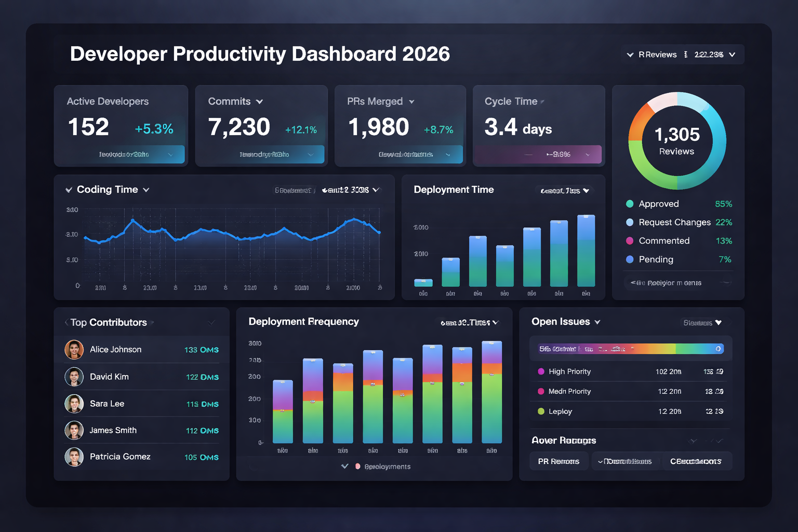Click the Commented legend dot
Screen dimensions: 798x532
pyautogui.click(x=630, y=241)
